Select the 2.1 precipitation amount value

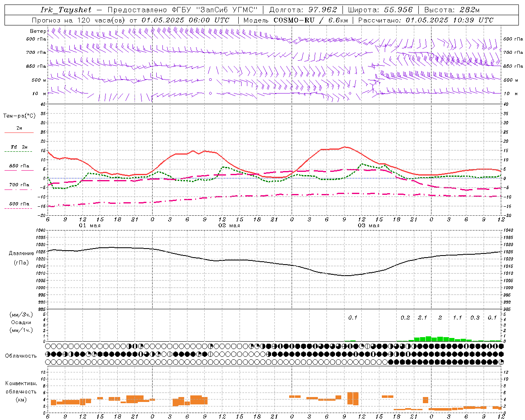click(422, 318)
